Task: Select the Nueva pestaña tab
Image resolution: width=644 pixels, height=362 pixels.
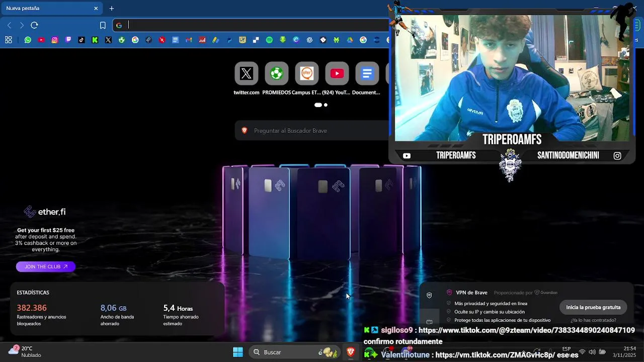Action: point(51,8)
